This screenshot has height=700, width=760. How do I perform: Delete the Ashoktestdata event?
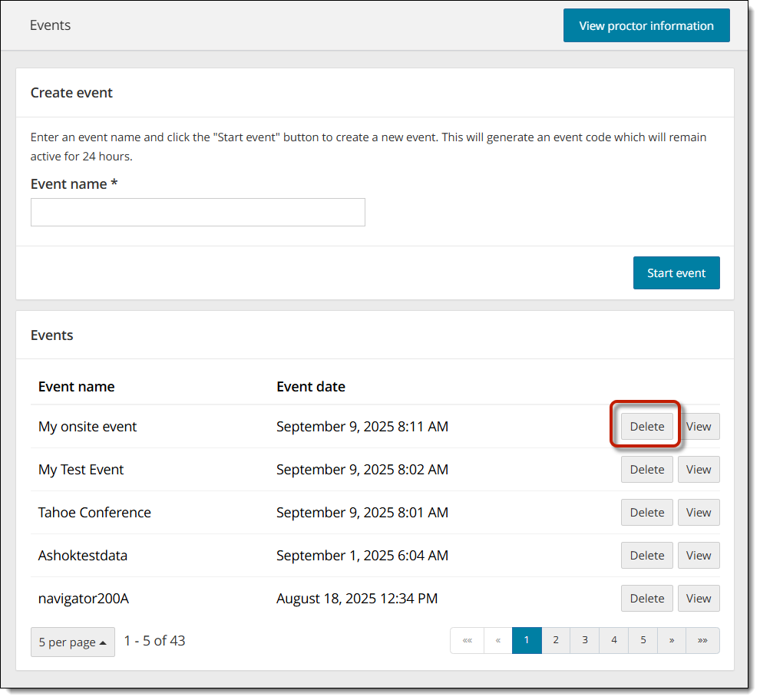point(646,556)
